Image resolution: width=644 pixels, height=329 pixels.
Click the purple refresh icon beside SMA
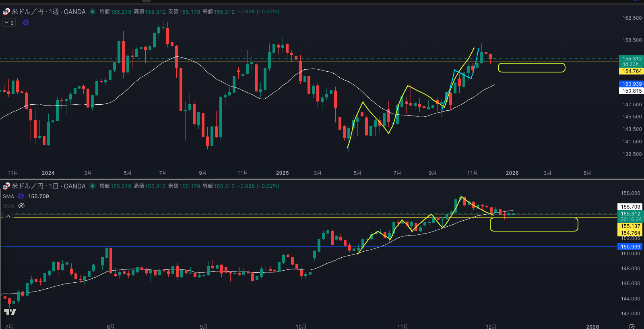[x=21, y=197]
